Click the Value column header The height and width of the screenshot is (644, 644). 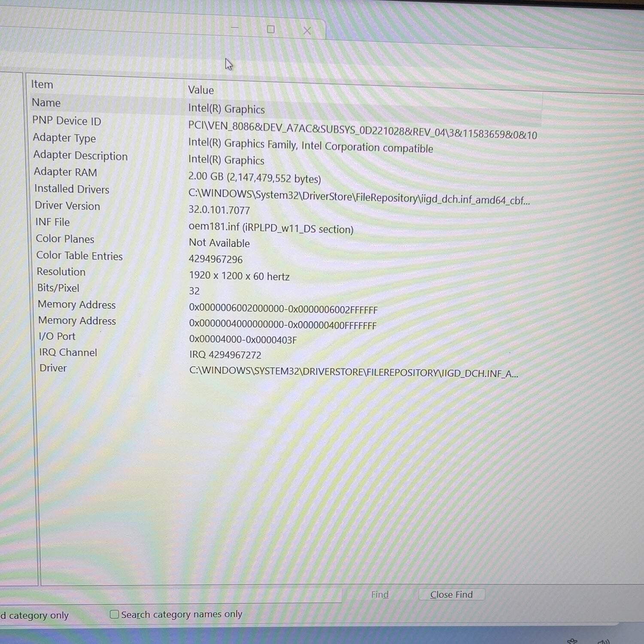tap(201, 90)
